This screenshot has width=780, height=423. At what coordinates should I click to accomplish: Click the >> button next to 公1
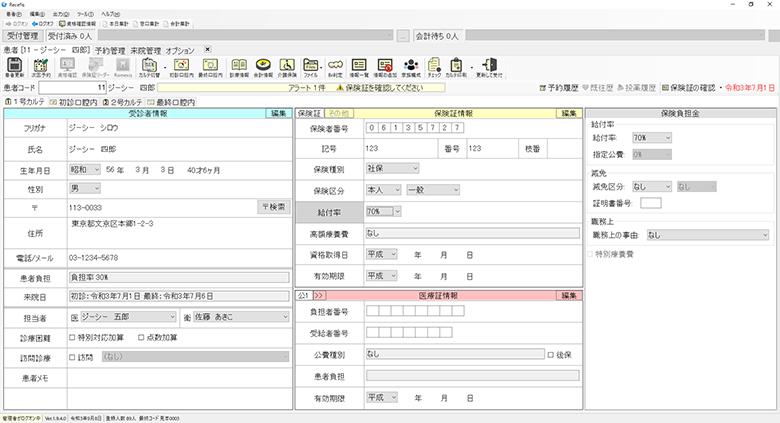(319, 296)
